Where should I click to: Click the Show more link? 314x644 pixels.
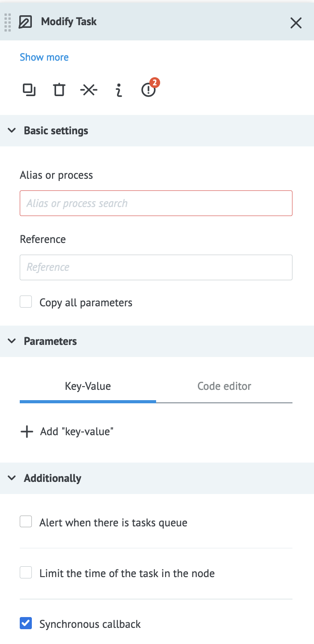pos(44,57)
